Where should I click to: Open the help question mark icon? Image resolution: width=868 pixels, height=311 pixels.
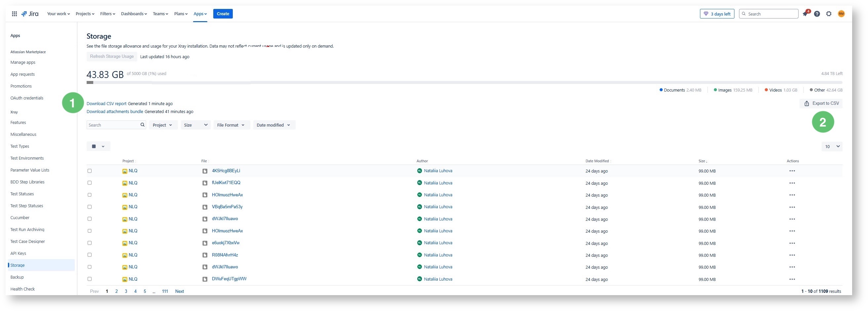817,14
